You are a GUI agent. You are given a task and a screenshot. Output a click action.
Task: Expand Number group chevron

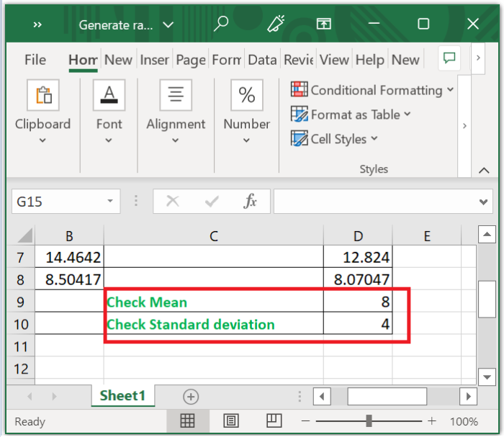(246, 140)
